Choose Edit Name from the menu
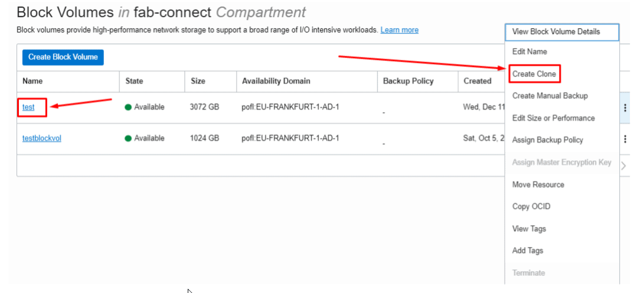The image size is (644, 293). coord(529,52)
